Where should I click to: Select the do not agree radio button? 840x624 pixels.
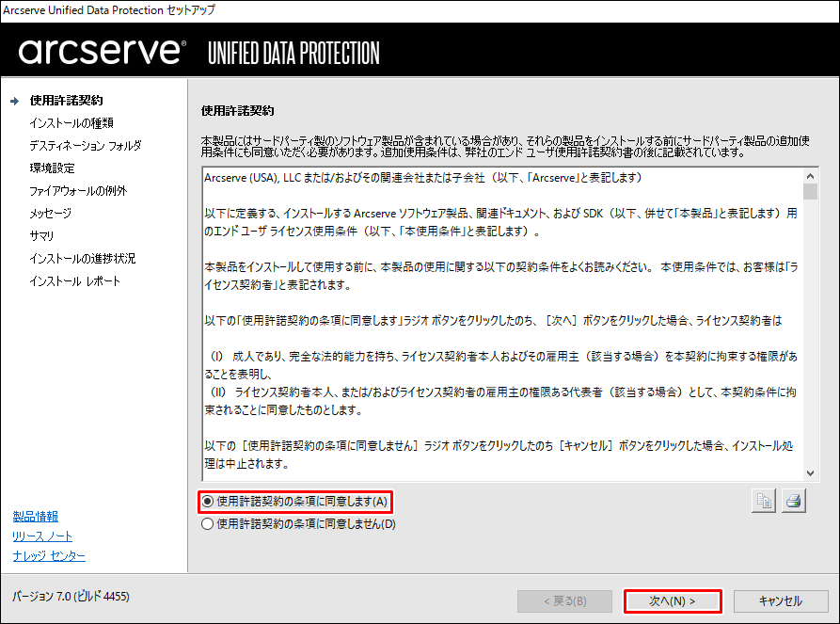[x=207, y=524]
